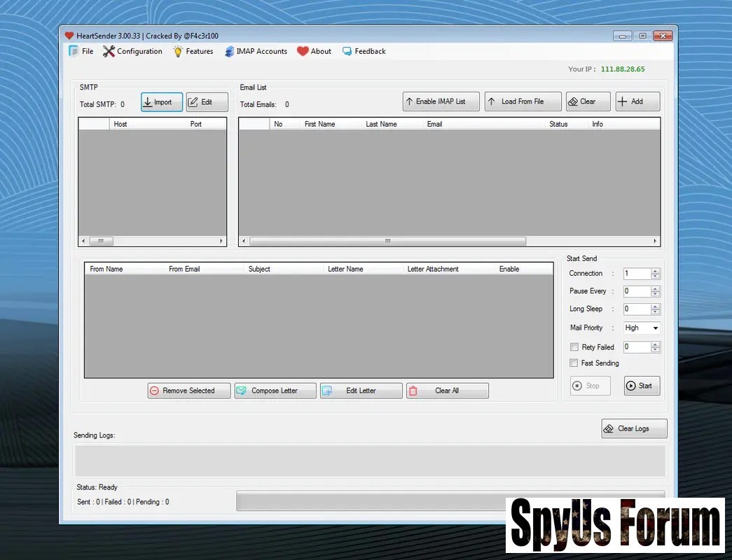The width and height of the screenshot is (732, 560).
Task: Open the IMAP Accounts menu
Action: tap(256, 51)
